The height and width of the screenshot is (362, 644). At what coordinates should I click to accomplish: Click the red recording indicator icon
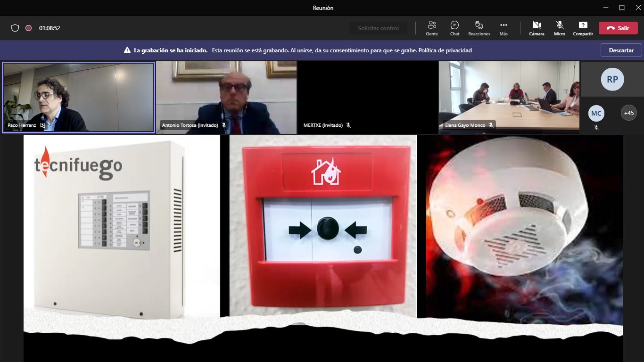pos(29,28)
